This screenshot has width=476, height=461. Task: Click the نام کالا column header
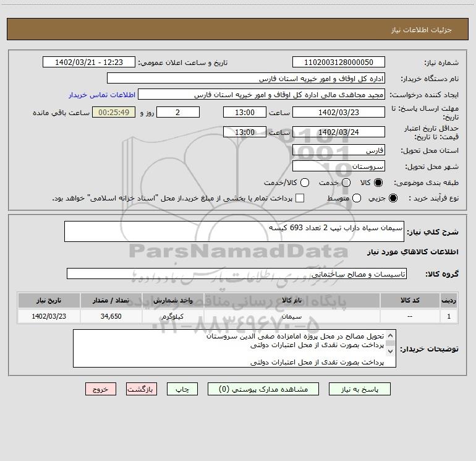pos(292,300)
